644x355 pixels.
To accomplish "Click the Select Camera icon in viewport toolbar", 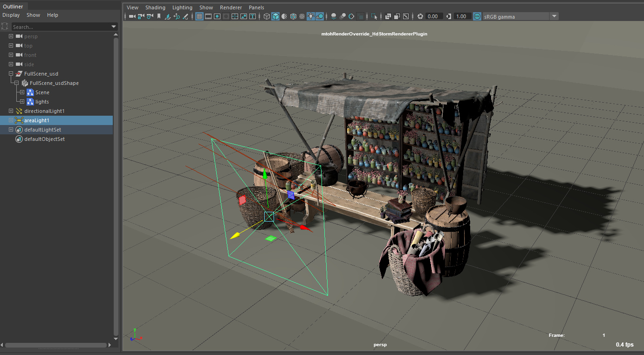I will click(x=132, y=16).
